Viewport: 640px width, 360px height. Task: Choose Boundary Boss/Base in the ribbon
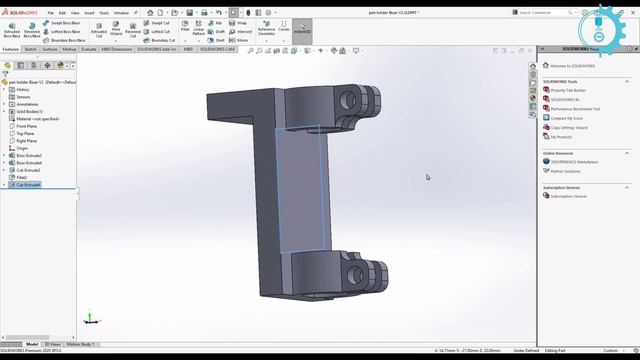[64, 40]
